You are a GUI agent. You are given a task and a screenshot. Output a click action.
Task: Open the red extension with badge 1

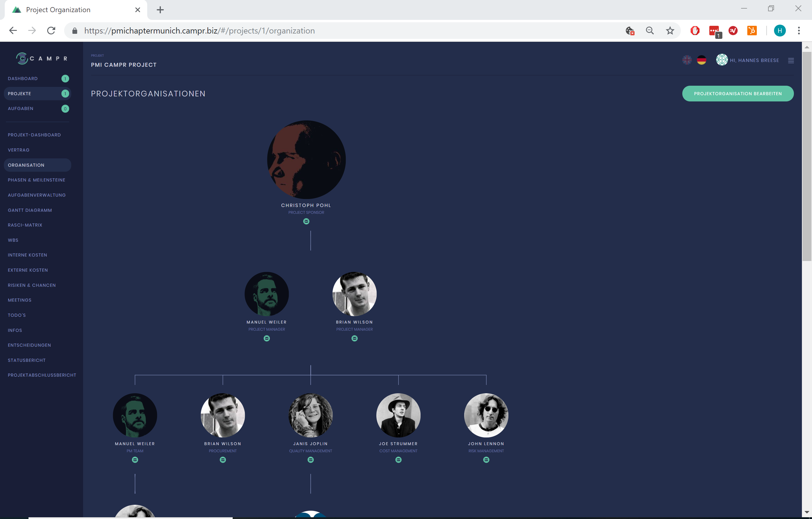[715, 31]
